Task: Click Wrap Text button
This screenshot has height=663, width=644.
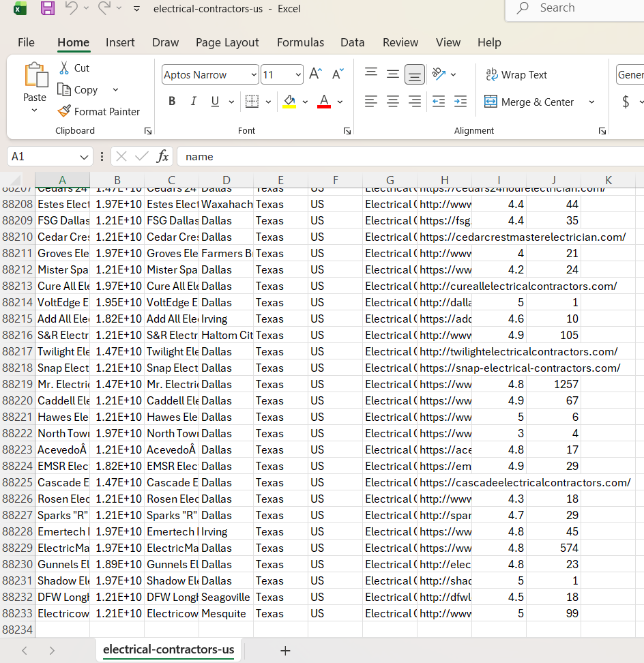Action: 516,75
